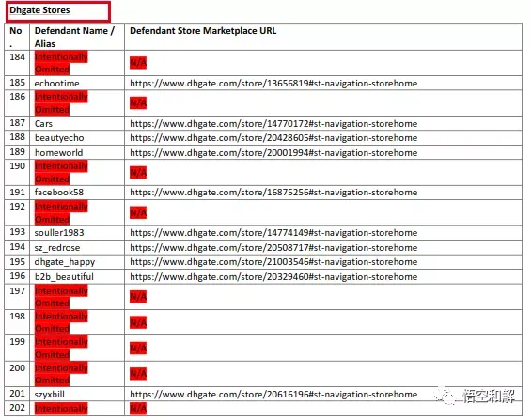Select the 'beautyecho' defendant name
The height and width of the screenshot is (420, 531).
[x=59, y=138]
